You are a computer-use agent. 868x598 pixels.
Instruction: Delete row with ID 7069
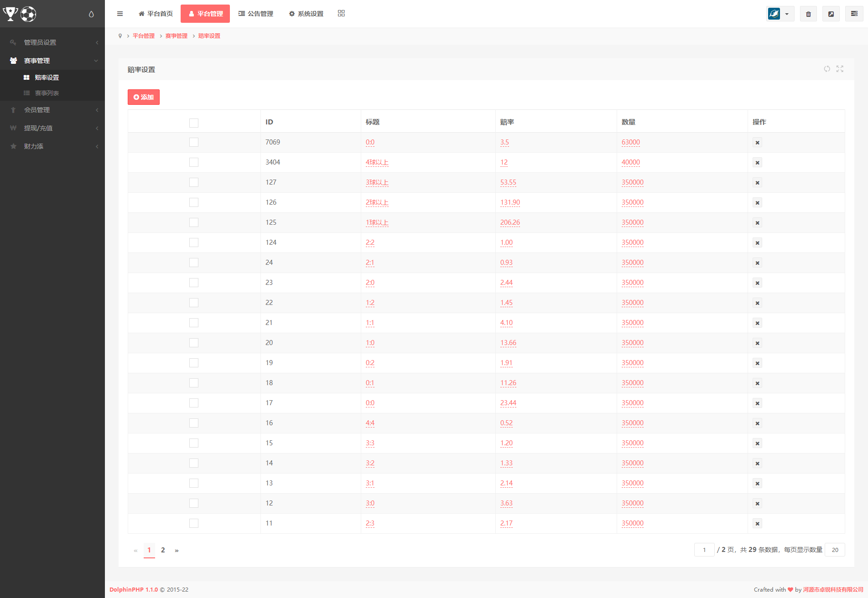pyautogui.click(x=757, y=143)
